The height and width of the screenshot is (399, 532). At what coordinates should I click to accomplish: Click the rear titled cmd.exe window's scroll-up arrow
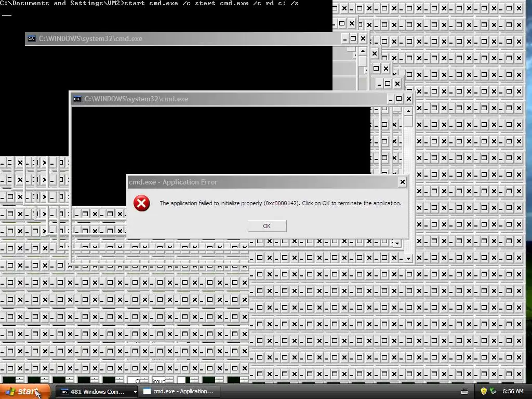click(x=363, y=51)
